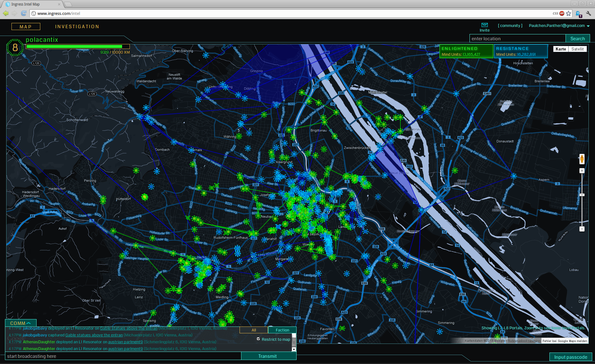Open the Ghostery extension icon
The image size is (595, 364).
pyautogui.click(x=578, y=14)
